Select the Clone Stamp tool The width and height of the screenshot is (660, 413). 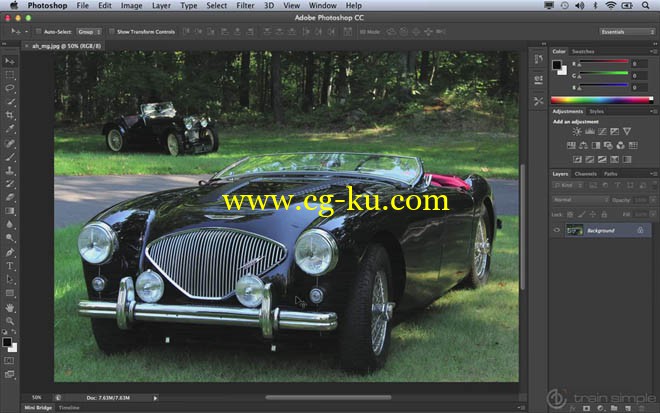pyautogui.click(x=10, y=171)
